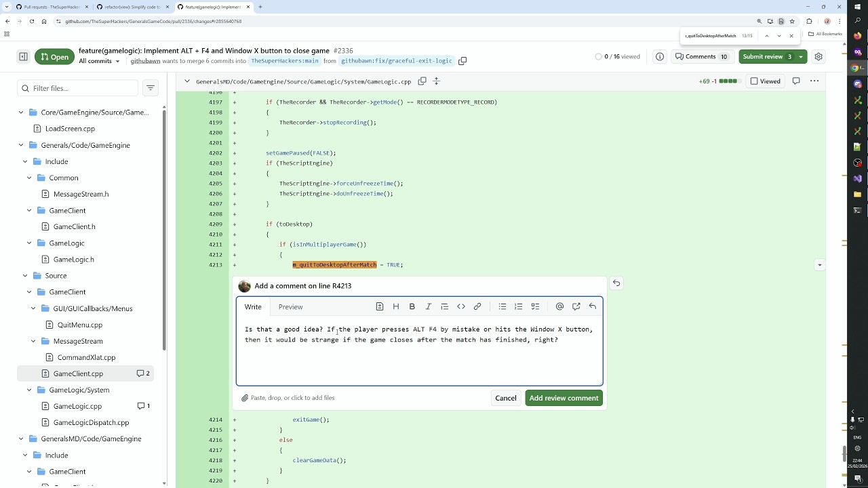This screenshot has width=868, height=488.
Task: Copy the head branch name
Action: [462, 61]
